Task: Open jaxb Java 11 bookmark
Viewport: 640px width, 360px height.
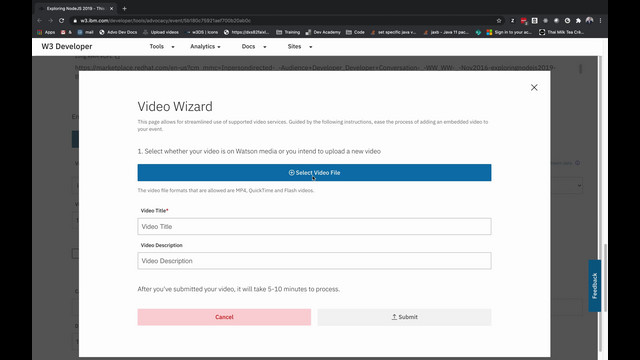Action: (446, 32)
